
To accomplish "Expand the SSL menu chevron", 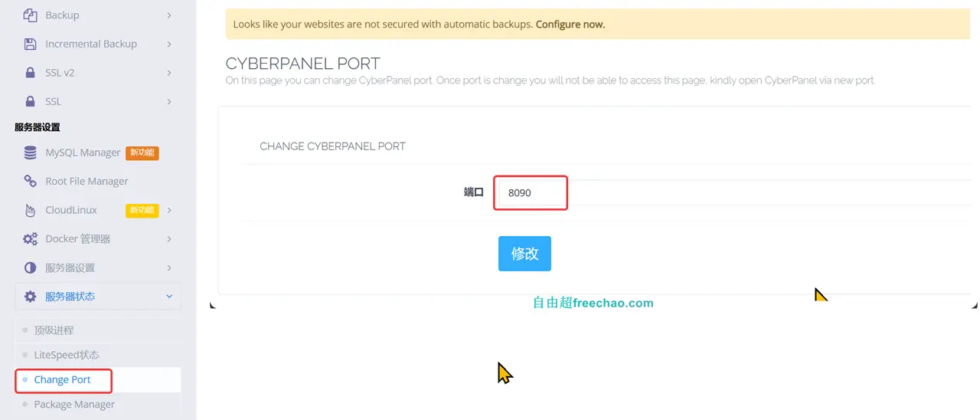I will tap(169, 101).
